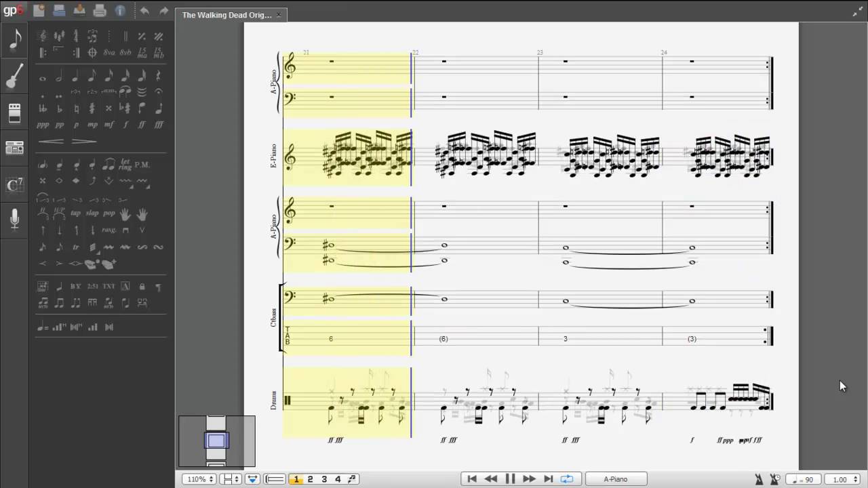Click the Print icon
868x488 pixels.
point(100,10)
